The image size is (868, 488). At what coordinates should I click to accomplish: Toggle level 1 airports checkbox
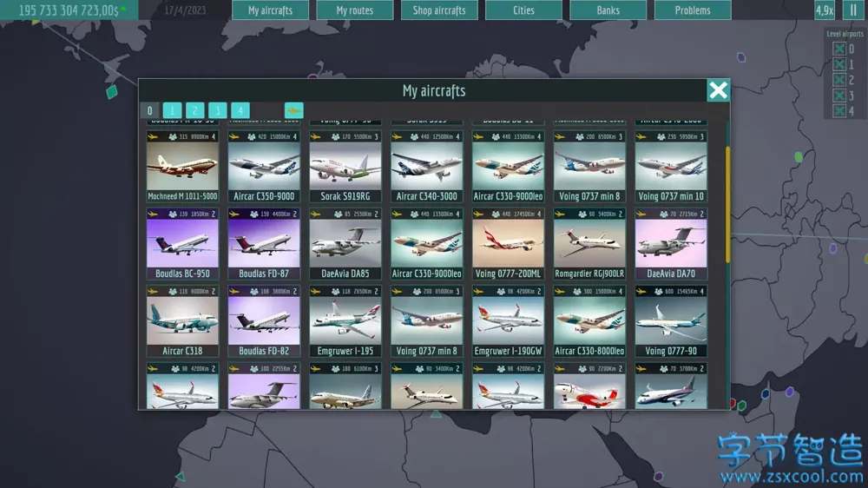[839, 64]
